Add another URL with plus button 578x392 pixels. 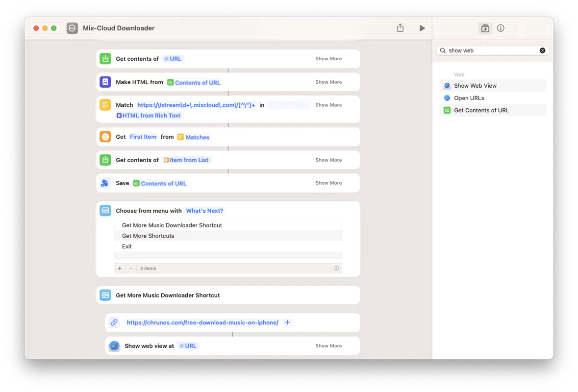[288, 322]
